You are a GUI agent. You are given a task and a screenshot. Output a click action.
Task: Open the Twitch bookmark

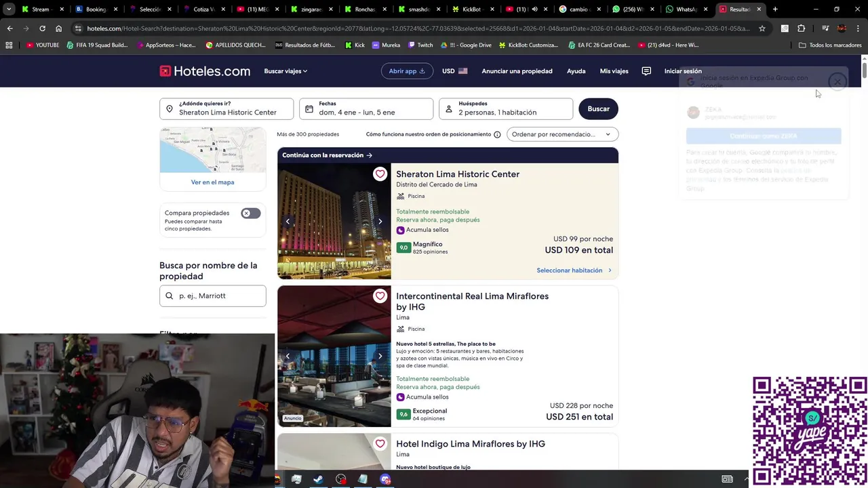[420, 45]
